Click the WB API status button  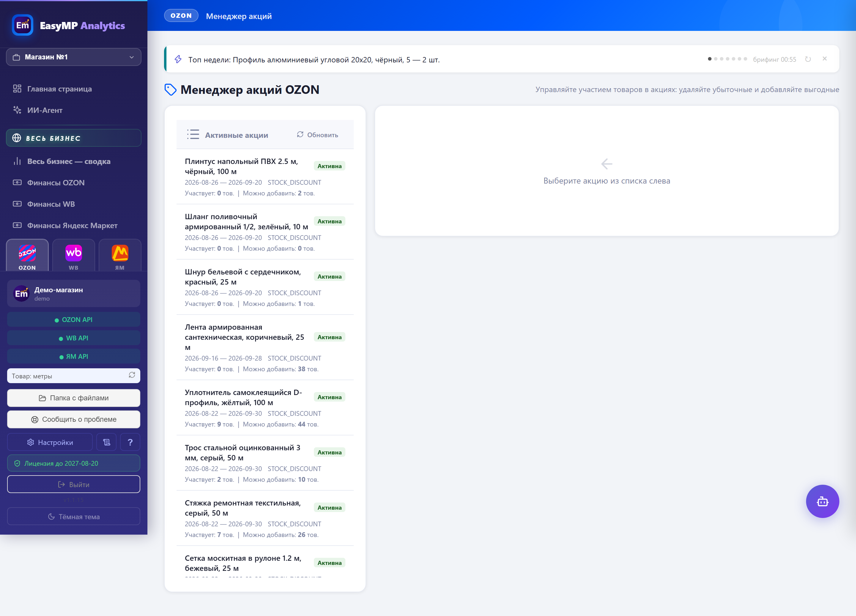click(74, 338)
